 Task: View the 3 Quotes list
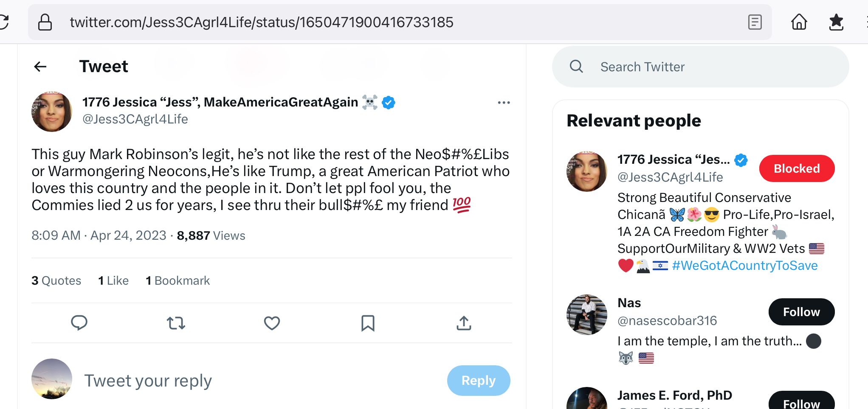coord(56,280)
